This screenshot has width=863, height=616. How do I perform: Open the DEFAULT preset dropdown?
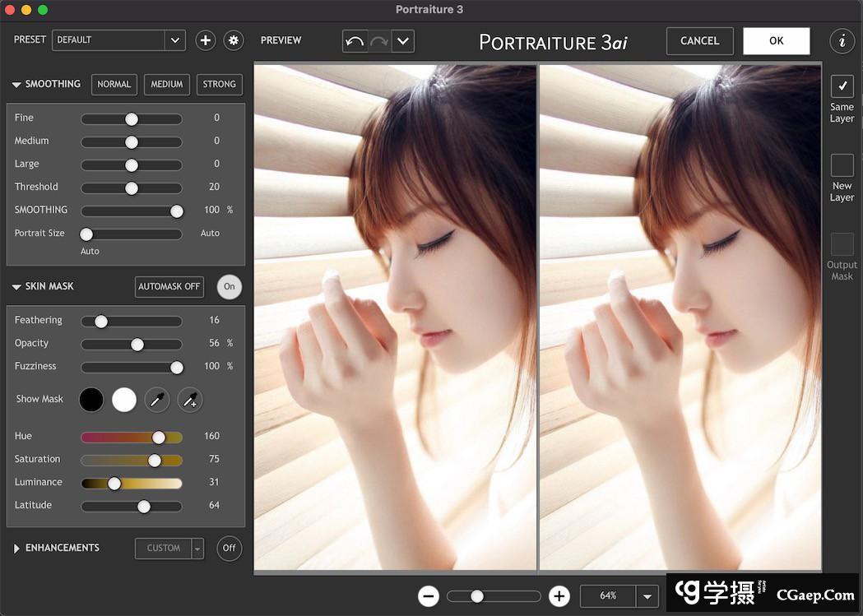pyautogui.click(x=174, y=40)
